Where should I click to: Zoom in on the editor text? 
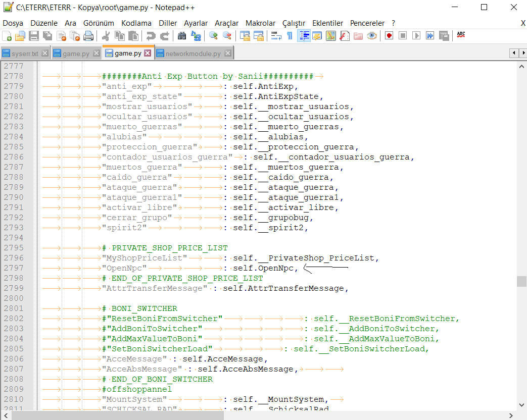tap(213, 36)
